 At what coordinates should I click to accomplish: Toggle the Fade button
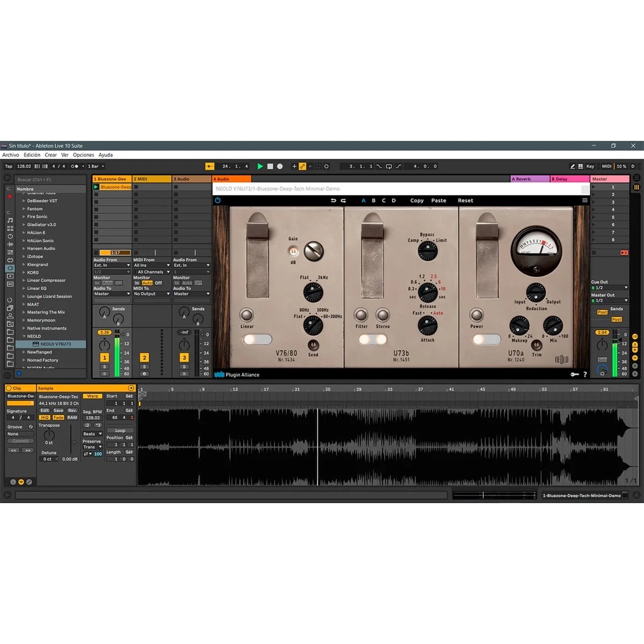(58, 418)
